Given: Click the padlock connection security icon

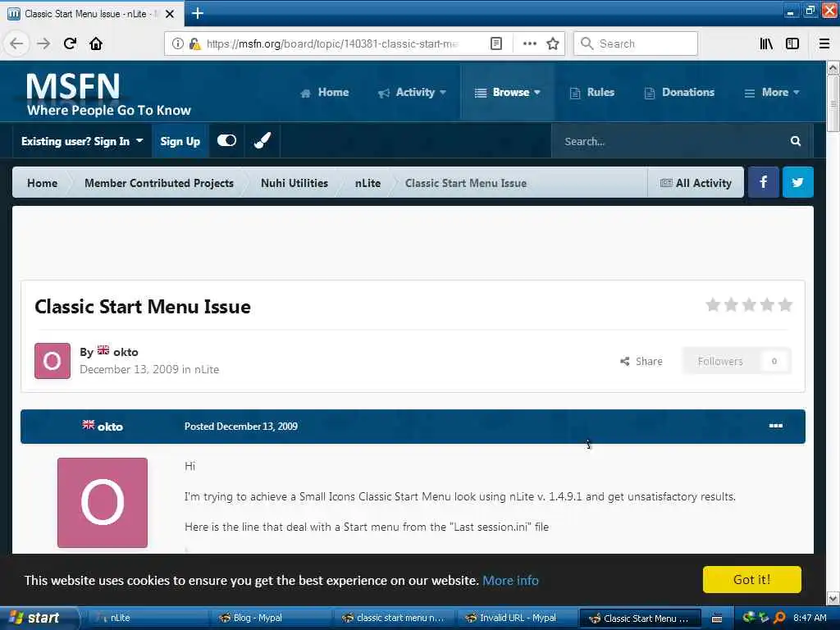Looking at the screenshot, I should coord(194,44).
